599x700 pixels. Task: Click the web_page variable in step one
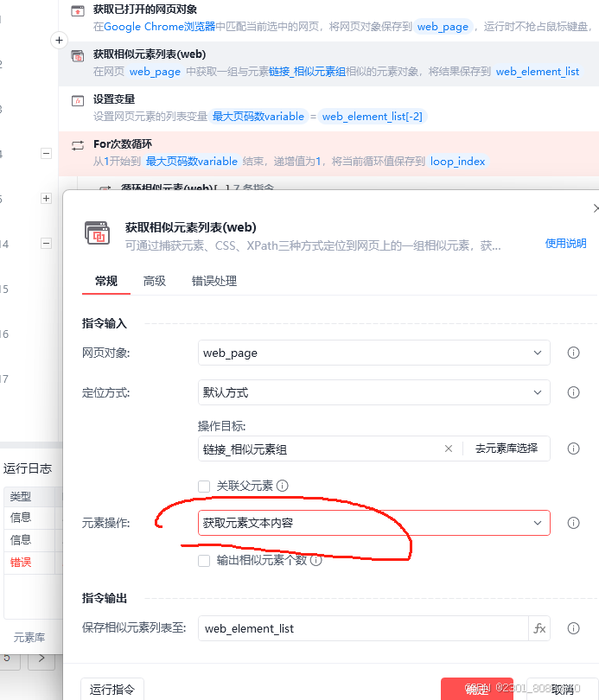[443, 27]
